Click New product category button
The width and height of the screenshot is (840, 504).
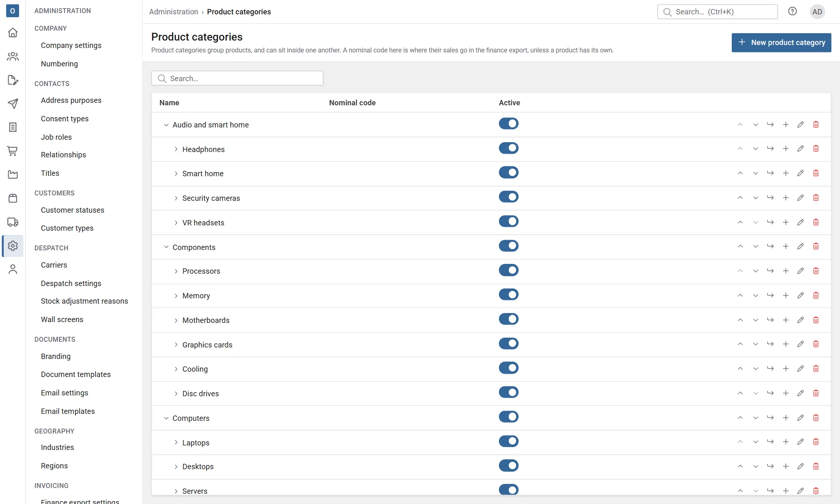pyautogui.click(x=781, y=43)
